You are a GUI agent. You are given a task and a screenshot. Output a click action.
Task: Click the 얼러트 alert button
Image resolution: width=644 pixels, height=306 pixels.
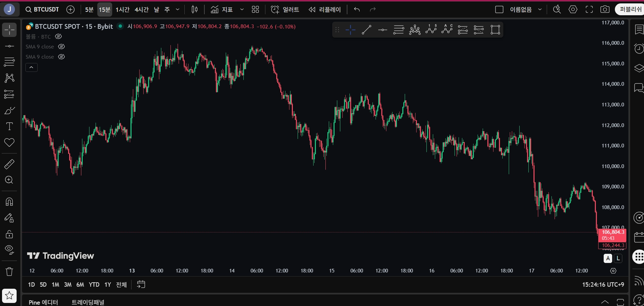tap(285, 9)
